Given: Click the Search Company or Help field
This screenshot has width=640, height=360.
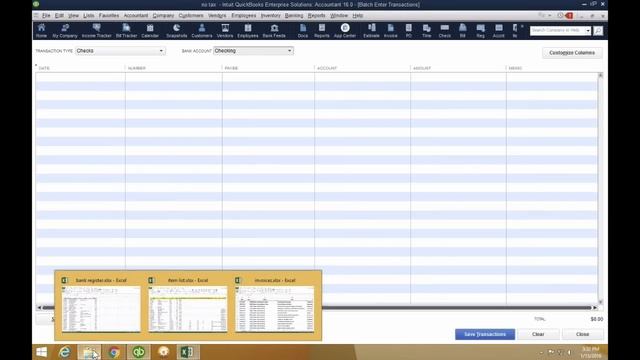Looking at the screenshot, I should [x=557, y=31].
